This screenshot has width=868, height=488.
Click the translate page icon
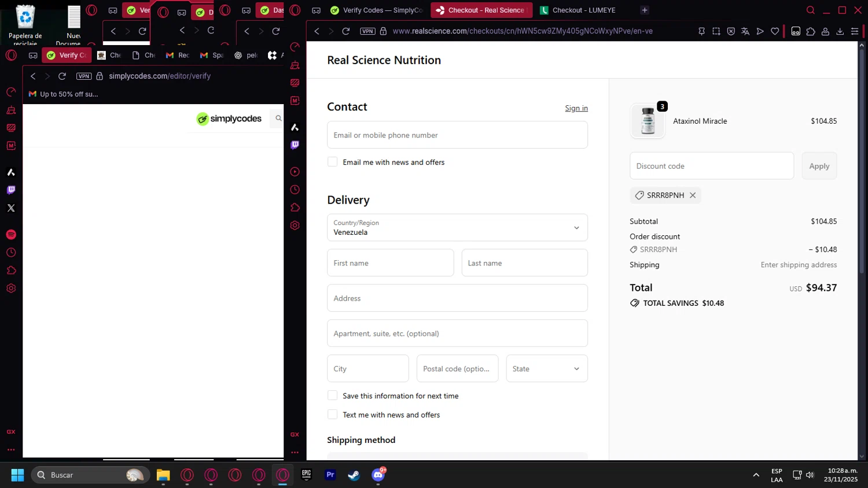[745, 31]
